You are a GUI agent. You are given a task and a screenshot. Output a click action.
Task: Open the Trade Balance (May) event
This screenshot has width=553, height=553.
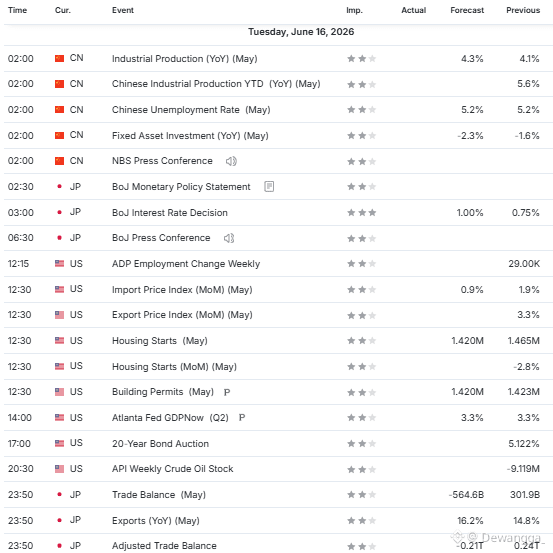(x=159, y=495)
